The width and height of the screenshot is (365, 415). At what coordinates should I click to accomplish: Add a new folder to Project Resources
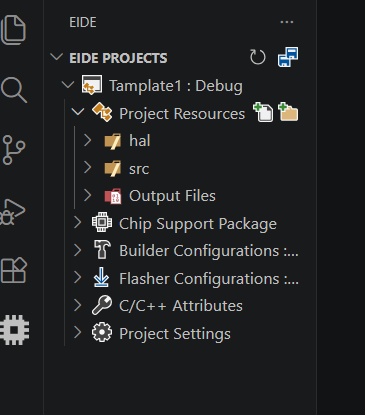288,112
